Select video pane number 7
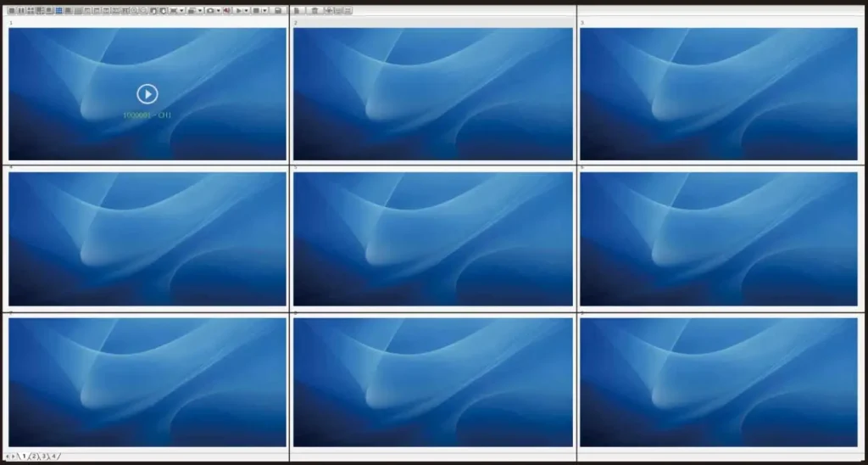This screenshot has width=868, height=465. coord(147,383)
